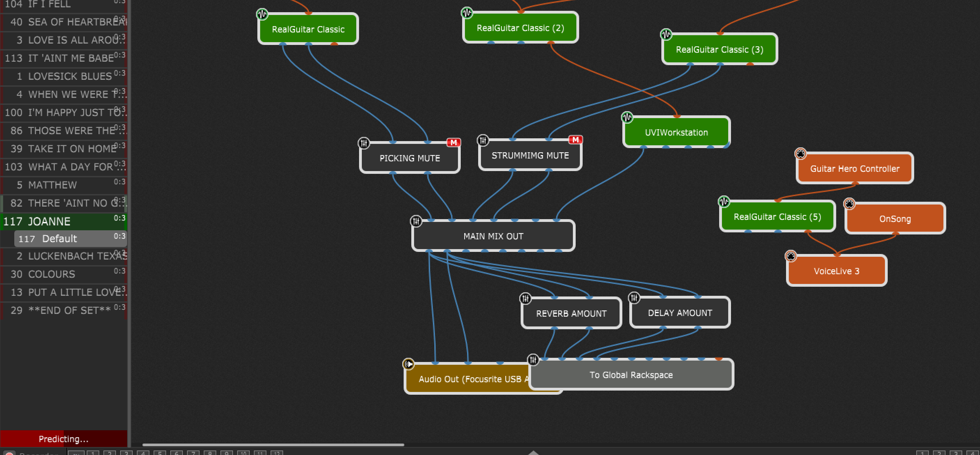Toggle the red M badge on STRUMMIMG MUTE
Screen dimensions: 980x455
575,140
